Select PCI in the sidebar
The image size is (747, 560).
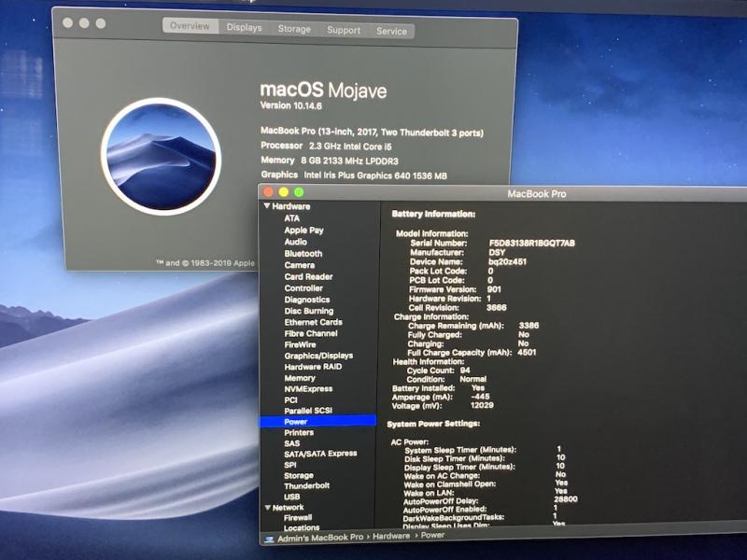pos(290,400)
